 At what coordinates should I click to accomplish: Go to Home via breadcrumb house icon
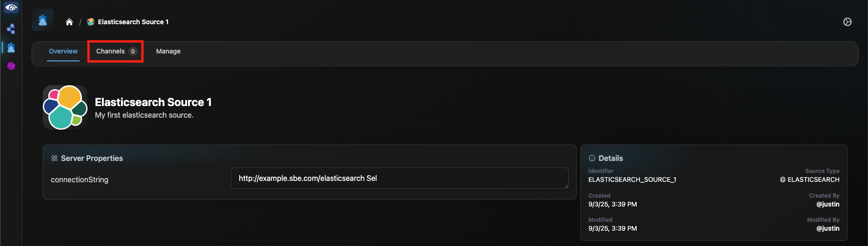[x=69, y=22]
